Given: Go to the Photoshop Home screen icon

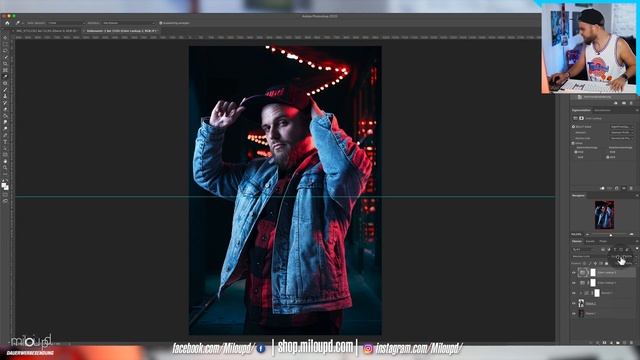Looking at the screenshot, I should click(7, 23).
